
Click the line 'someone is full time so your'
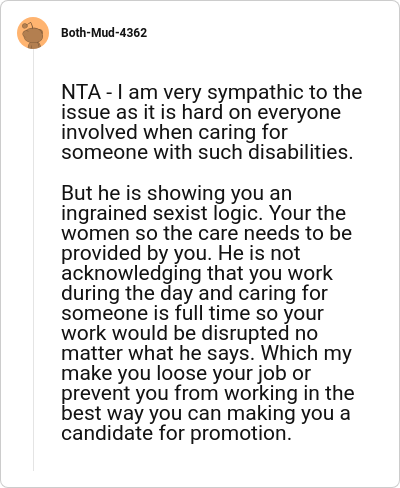point(192,313)
